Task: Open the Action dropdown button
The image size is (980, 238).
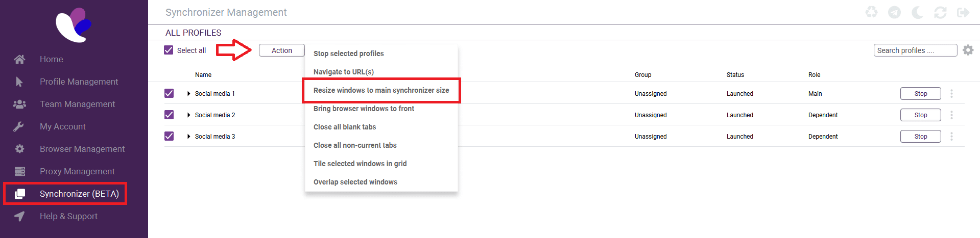Action: [x=281, y=50]
